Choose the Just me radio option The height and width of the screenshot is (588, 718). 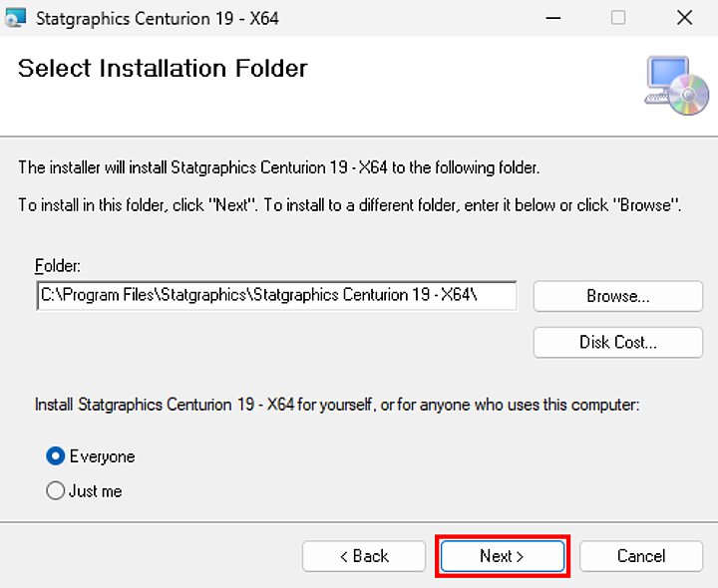[x=56, y=491]
